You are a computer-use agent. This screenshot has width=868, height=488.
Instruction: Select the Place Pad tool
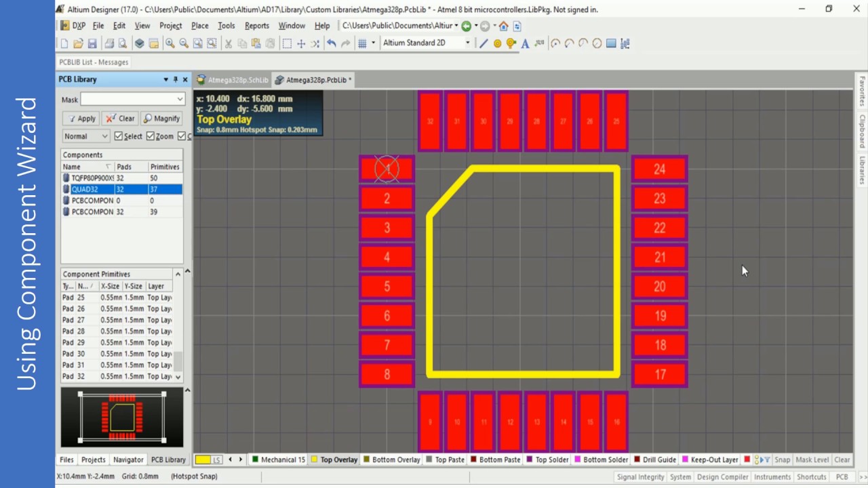(497, 43)
